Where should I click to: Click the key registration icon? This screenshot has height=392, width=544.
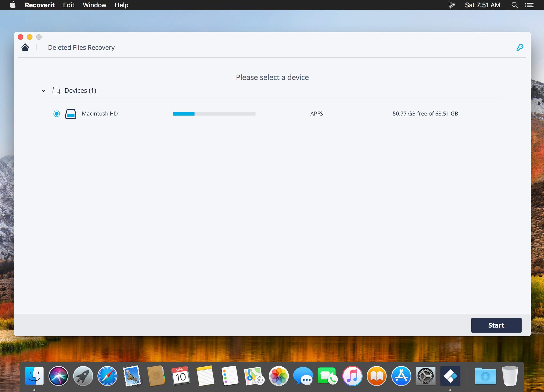pyautogui.click(x=520, y=47)
